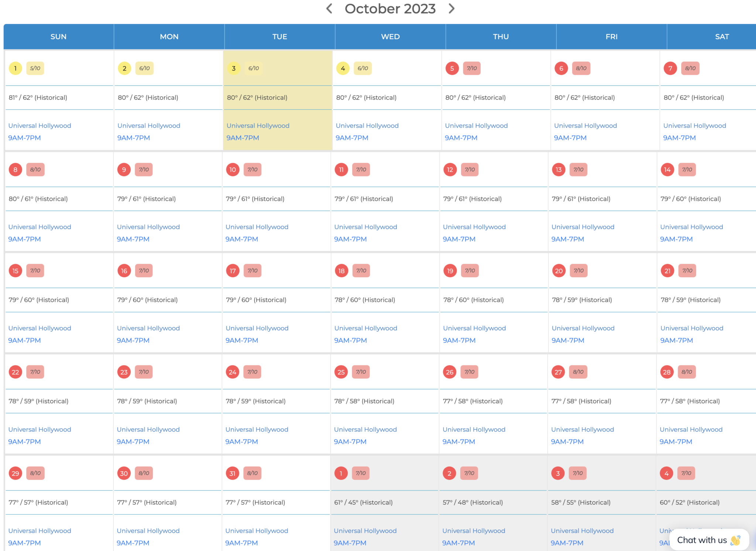
Task: Click the SUN column header
Action: 59,37
